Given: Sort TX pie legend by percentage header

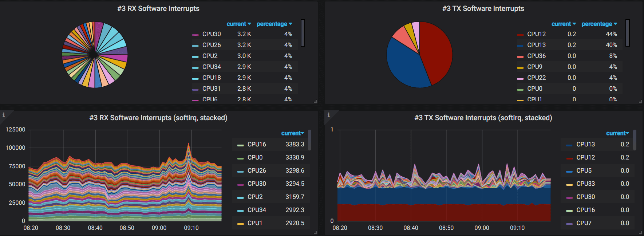Looking at the screenshot, I should pyautogui.click(x=596, y=24).
